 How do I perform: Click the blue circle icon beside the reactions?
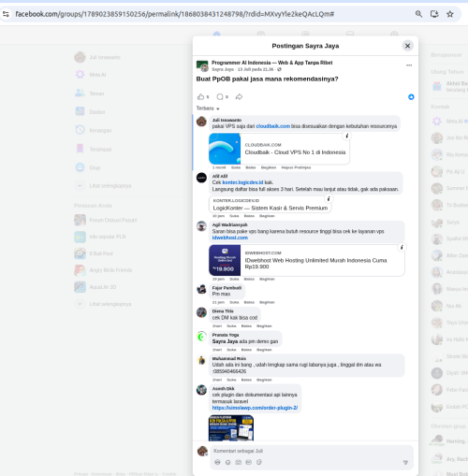411,97
